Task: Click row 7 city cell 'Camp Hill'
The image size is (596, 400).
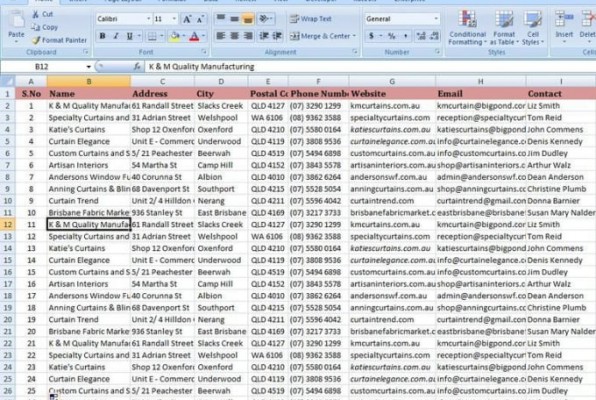Action: pyautogui.click(x=221, y=165)
